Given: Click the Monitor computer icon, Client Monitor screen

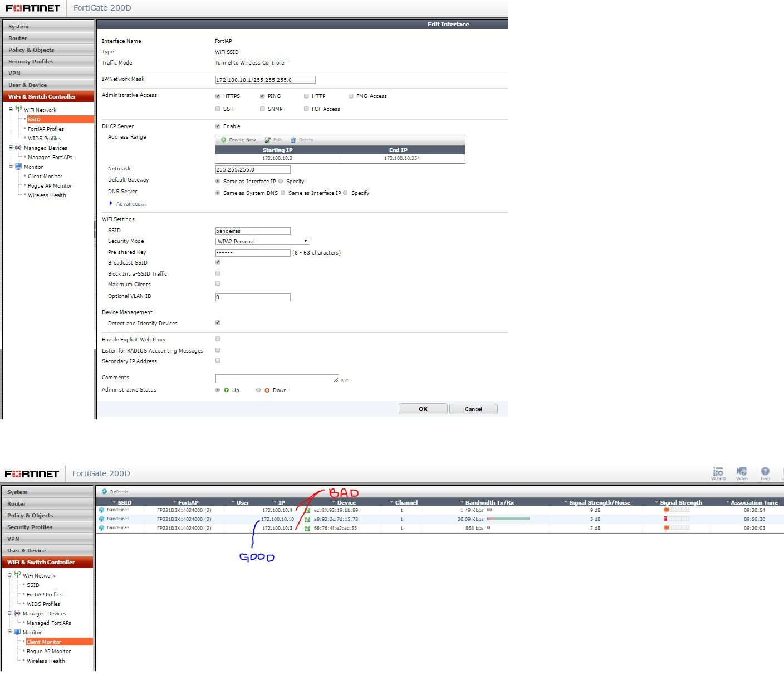Looking at the screenshot, I should click(x=17, y=632).
